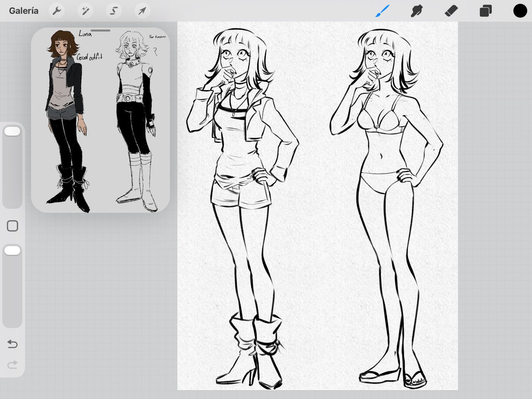Activate the Transform arrow tool
Screen dimensions: 532x399
(x=142, y=11)
